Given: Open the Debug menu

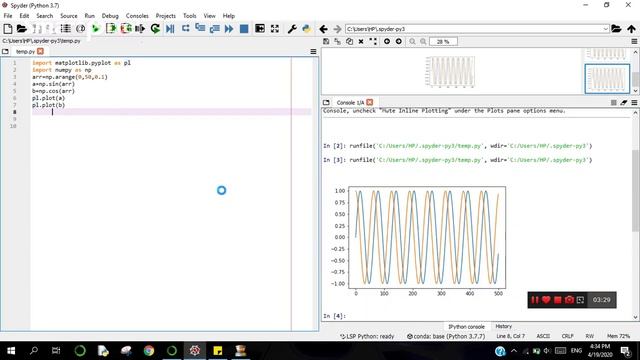Looking at the screenshot, I should [110, 16].
